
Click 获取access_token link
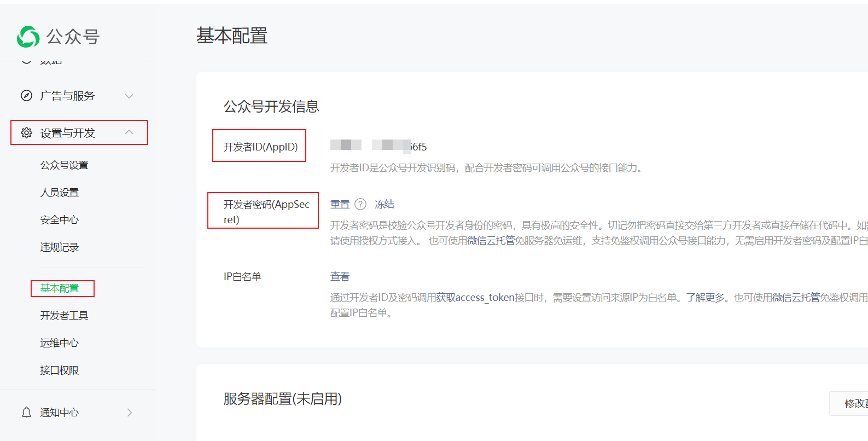(x=475, y=297)
